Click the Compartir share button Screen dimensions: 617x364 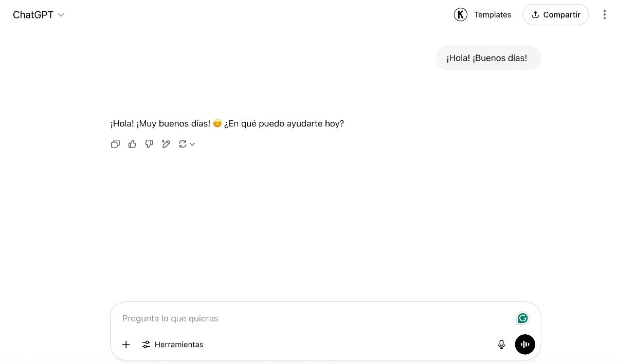(x=556, y=15)
